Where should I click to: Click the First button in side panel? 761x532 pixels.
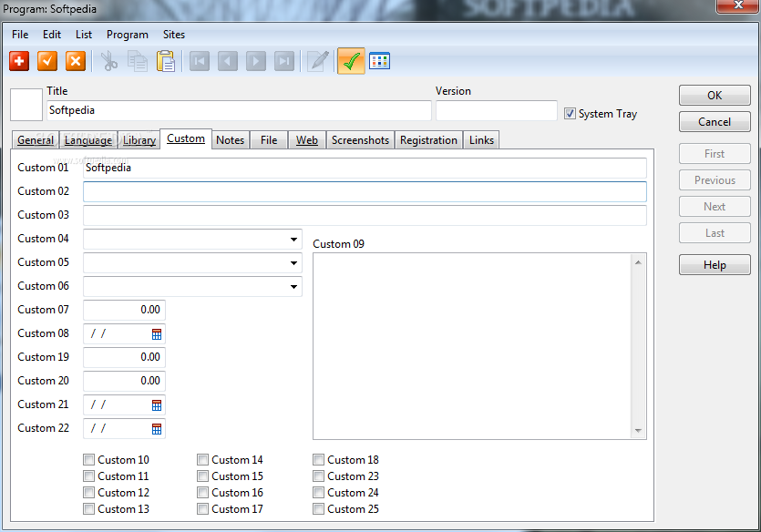tap(715, 154)
